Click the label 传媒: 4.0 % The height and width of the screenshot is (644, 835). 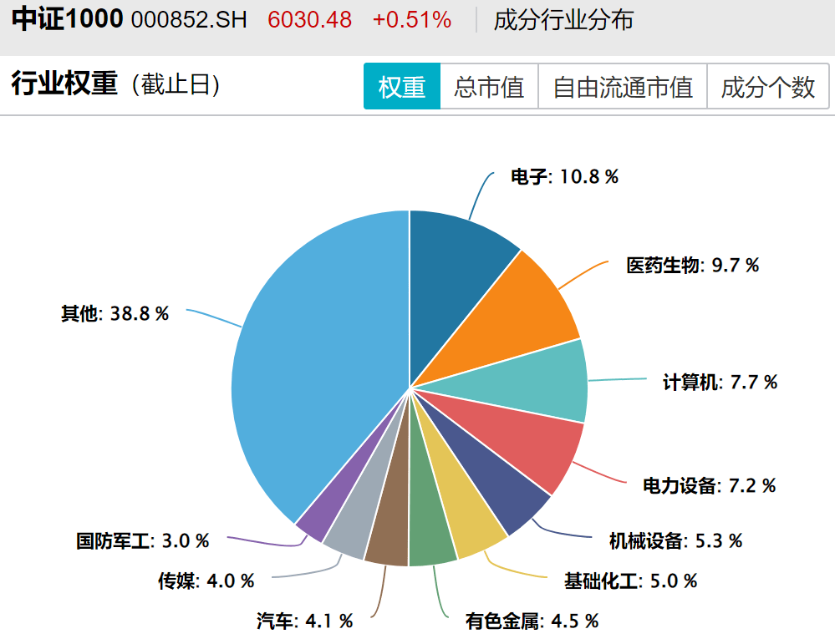click(206, 581)
